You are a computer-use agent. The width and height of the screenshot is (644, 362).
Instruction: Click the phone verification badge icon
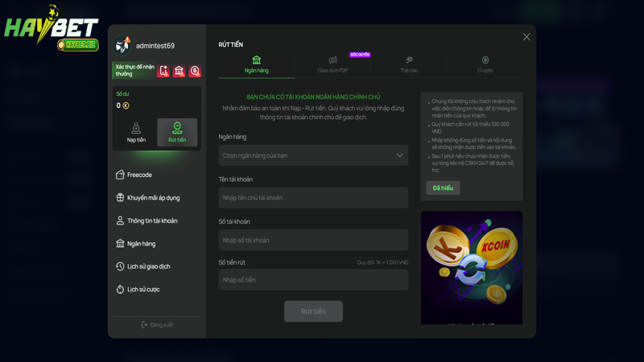[x=163, y=71]
